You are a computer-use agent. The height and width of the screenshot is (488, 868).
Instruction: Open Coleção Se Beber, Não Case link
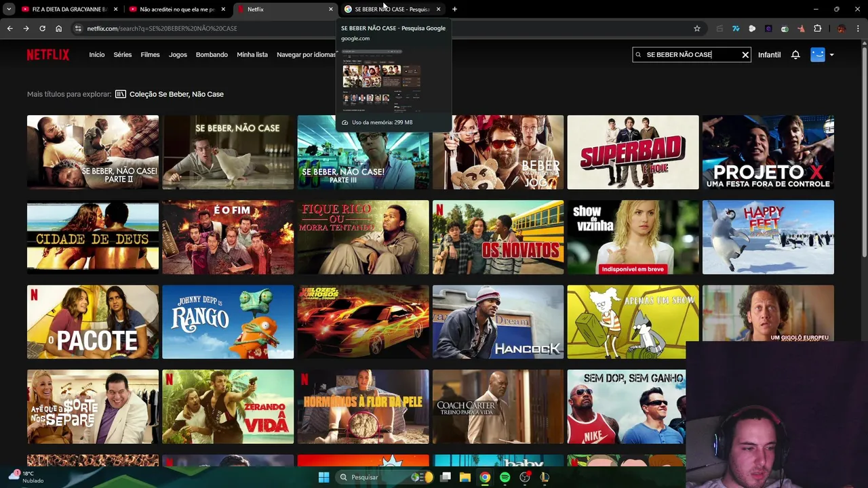click(176, 94)
